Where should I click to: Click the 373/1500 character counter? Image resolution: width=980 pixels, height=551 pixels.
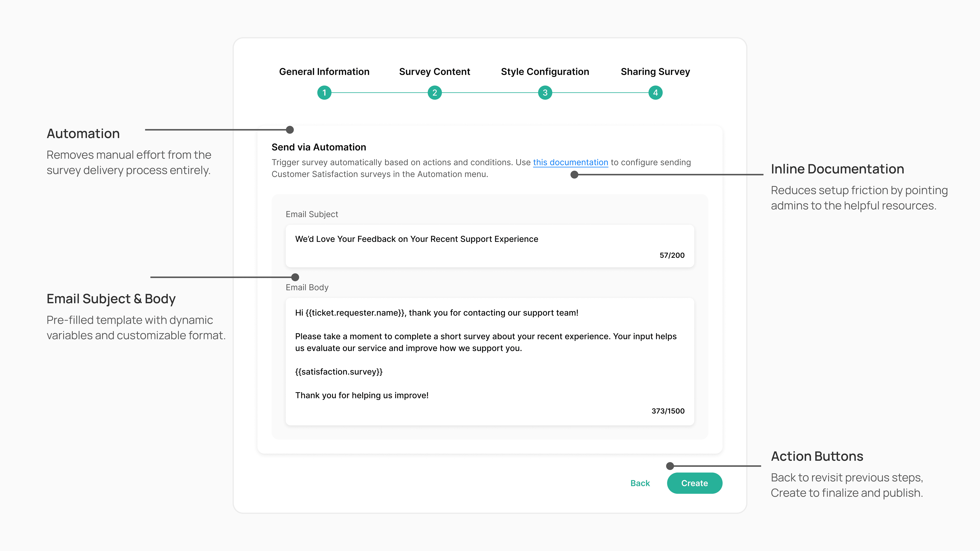[668, 411]
